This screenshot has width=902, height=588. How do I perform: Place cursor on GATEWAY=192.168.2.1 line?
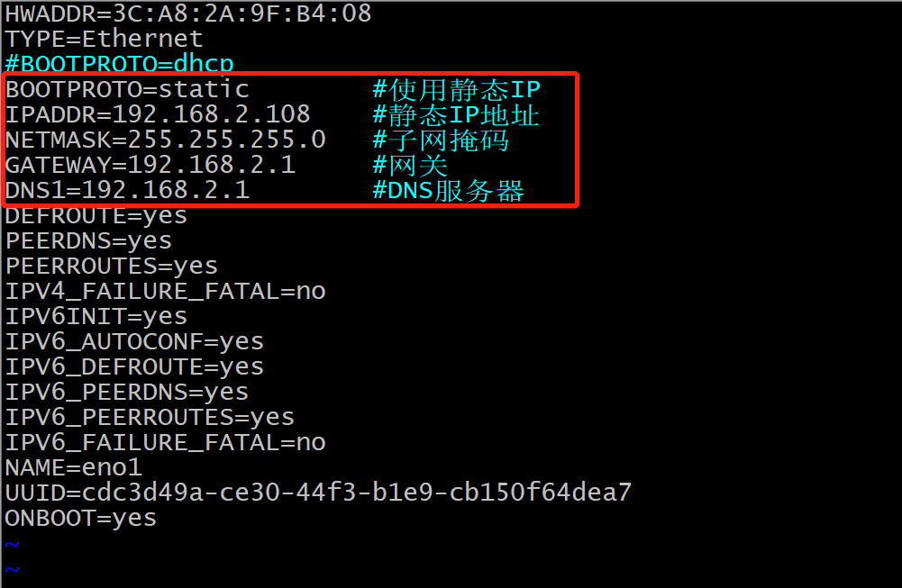pos(150,166)
